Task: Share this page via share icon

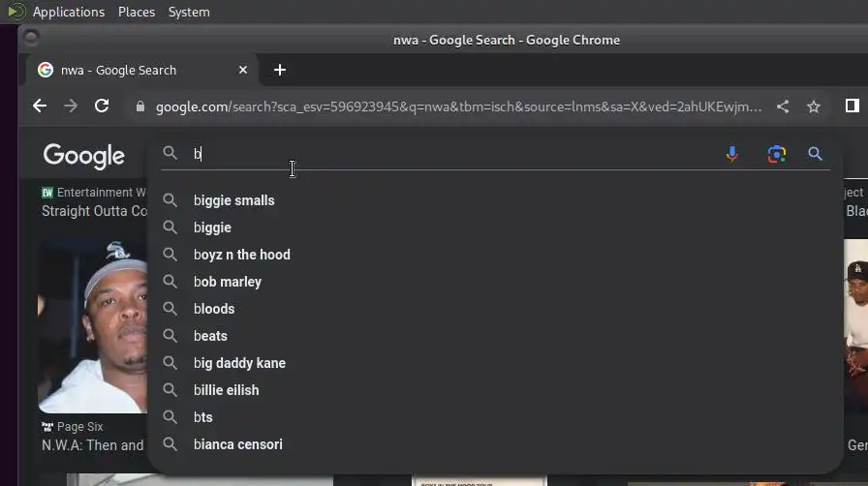Action: coord(782,106)
